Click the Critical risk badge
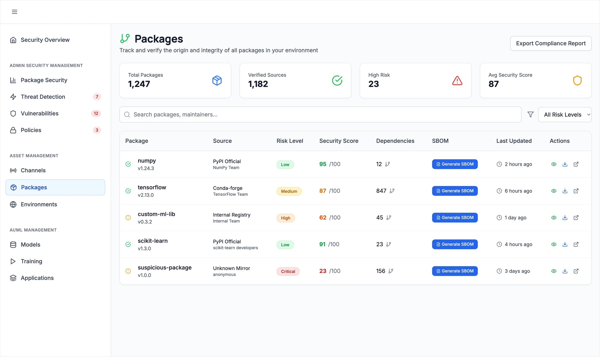The width and height of the screenshot is (600, 364). [x=288, y=271]
